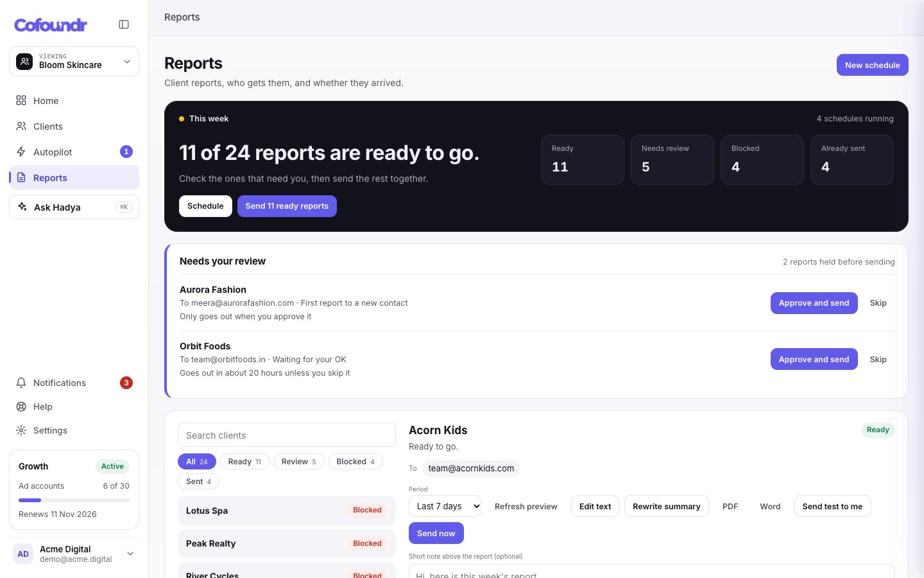Click the Settings gear icon

pos(21,430)
